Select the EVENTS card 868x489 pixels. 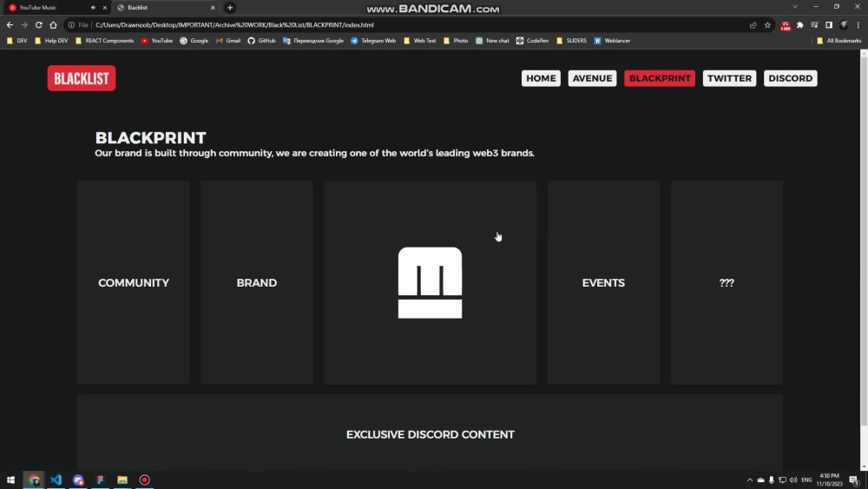[603, 282]
